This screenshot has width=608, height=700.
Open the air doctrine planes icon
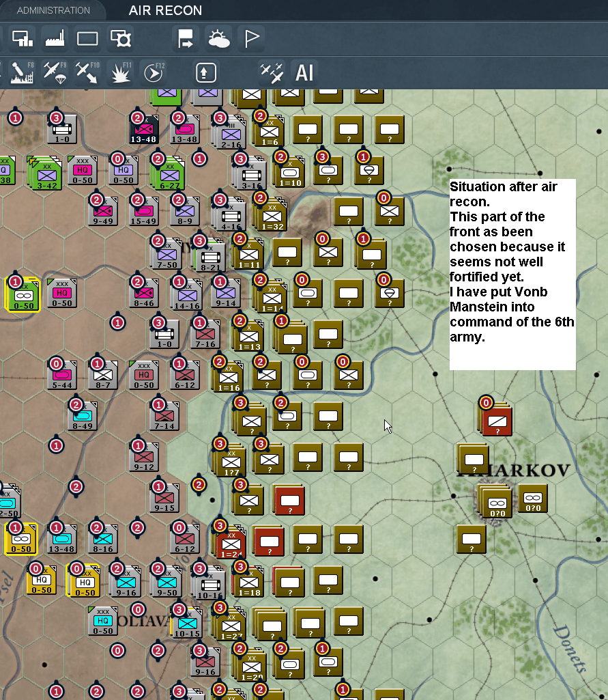[272, 72]
